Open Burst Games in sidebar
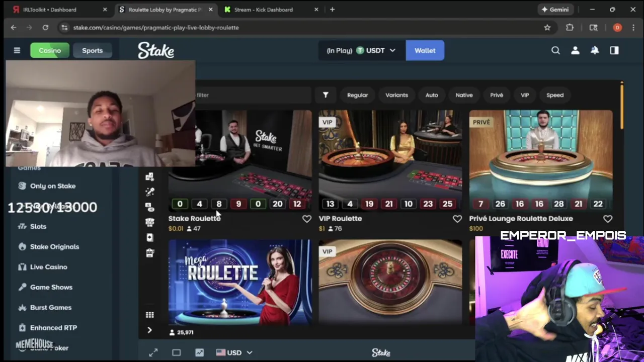Screen dimensions: 644x362 (x=50, y=307)
